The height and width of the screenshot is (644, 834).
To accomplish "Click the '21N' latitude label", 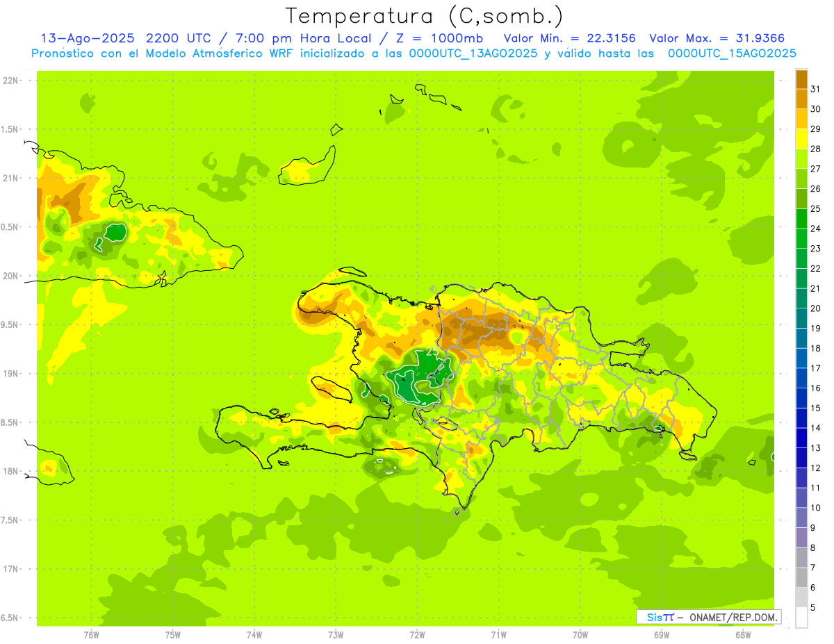I will (x=10, y=178).
